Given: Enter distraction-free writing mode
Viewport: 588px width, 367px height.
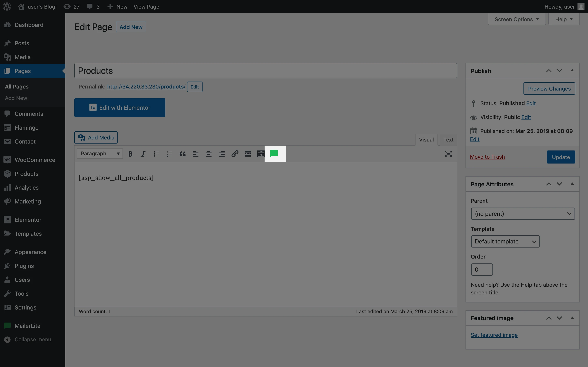Looking at the screenshot, I should pyautogui.click(x=448, y=154).
